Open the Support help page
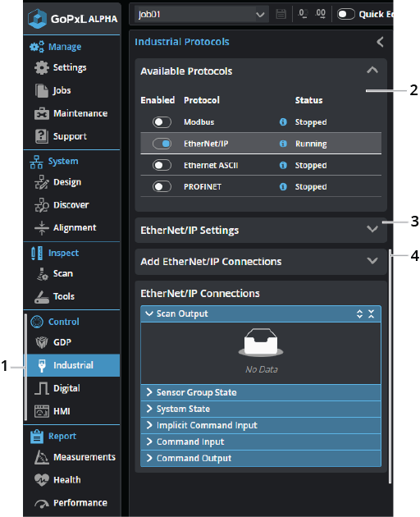The image size is (420, 517). pos(61,136)
